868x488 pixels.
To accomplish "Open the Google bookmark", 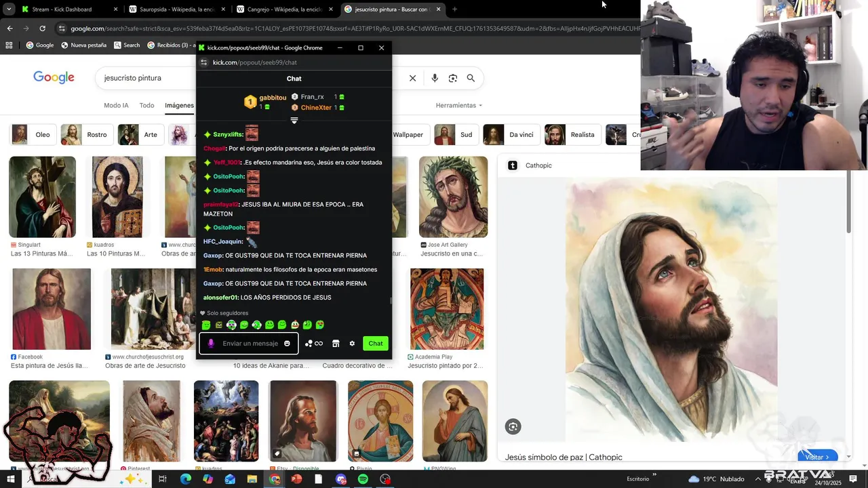I will point(40,45).
